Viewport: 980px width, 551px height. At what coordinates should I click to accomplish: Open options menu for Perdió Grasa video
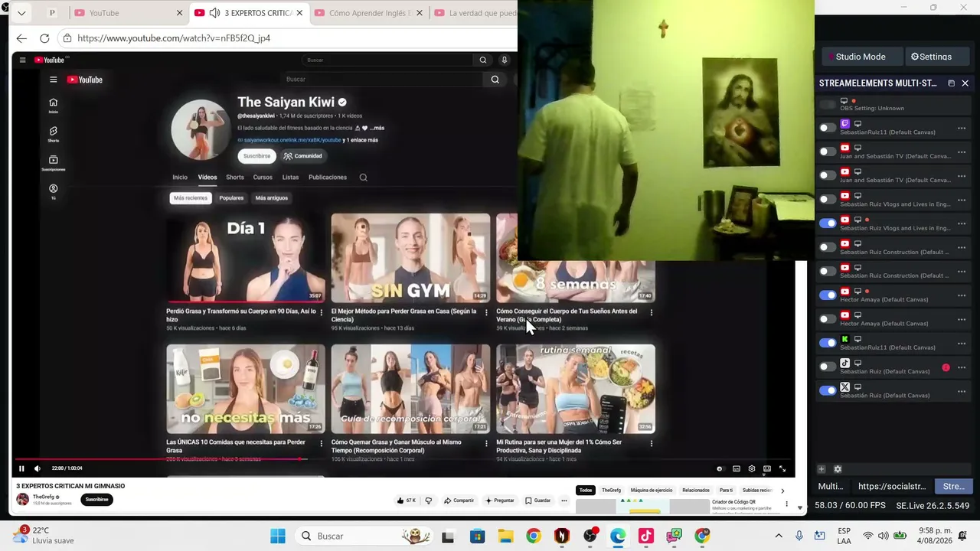point(322,312)
